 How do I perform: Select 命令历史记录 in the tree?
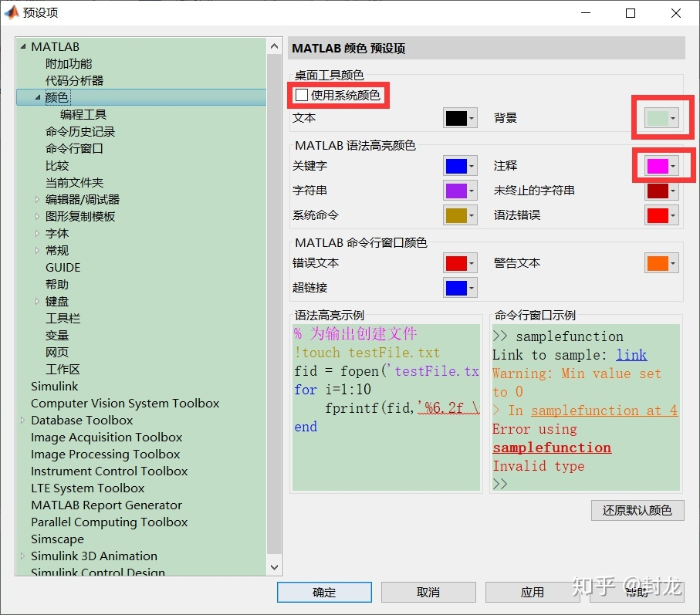click(80, 132)
